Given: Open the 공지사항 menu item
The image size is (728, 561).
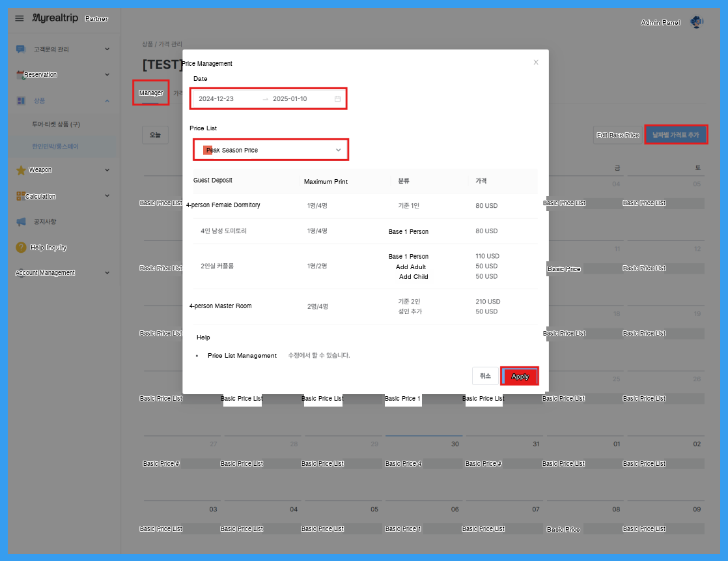Looking at the screenshot, I should [44, 222].
